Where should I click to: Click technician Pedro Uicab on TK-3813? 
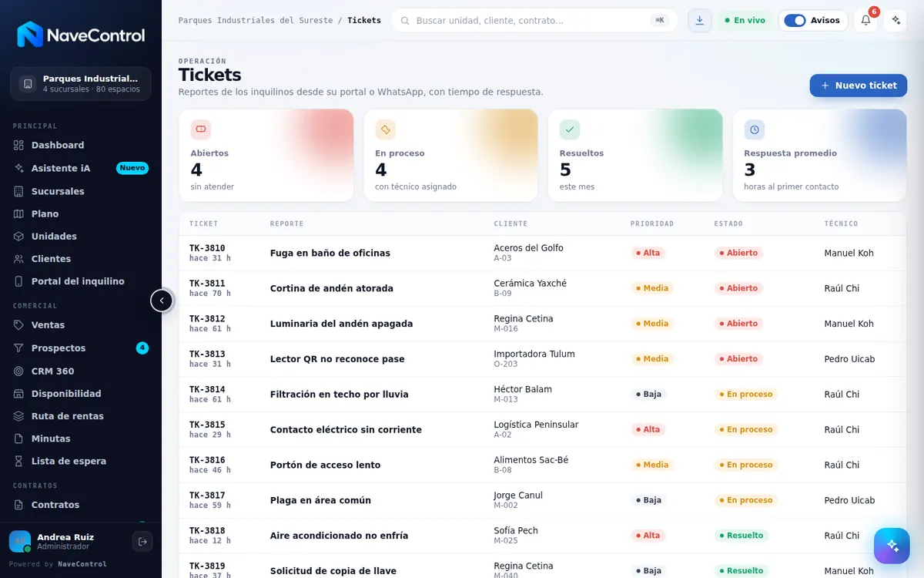click(849, 359)
